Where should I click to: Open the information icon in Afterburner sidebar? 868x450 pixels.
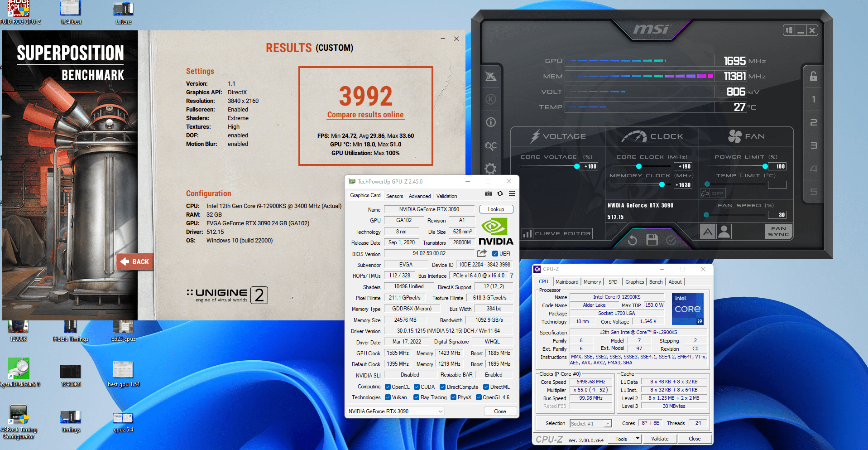point(491,122)
